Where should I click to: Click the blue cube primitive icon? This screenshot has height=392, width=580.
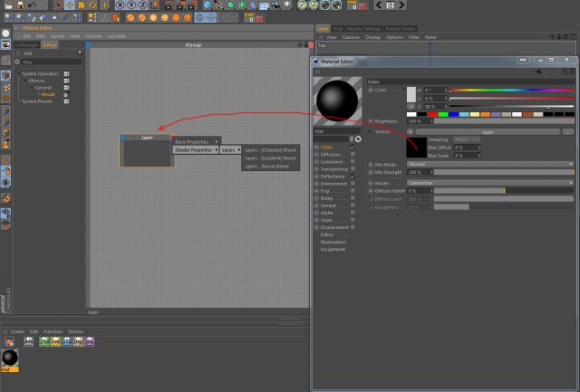point(208,5)
